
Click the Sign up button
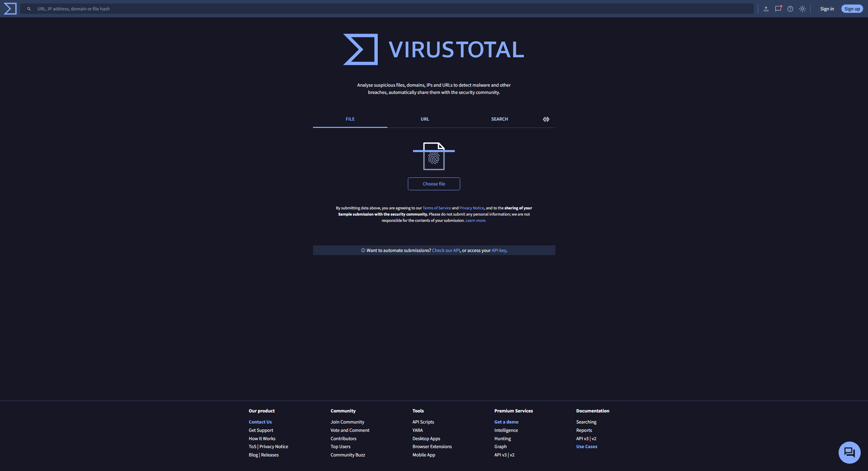click(852, 9)
